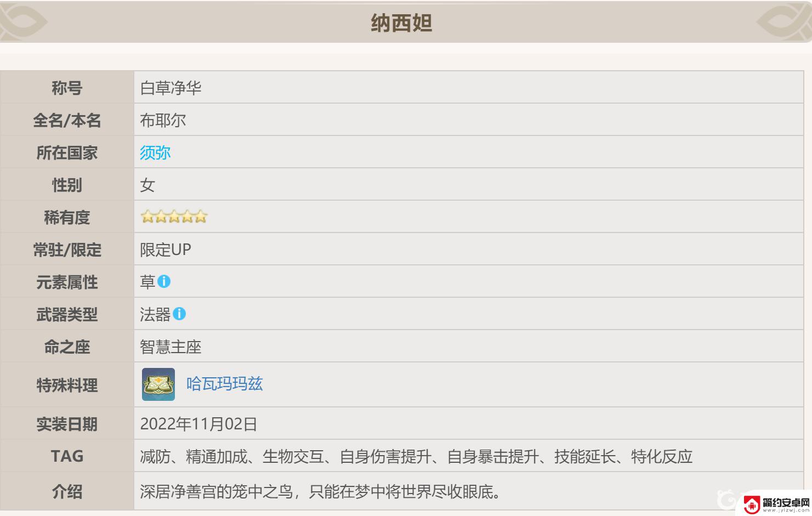Select the intro text 深居净善宫的笼中之鸟
The height and width of the screenshot is (516, 812).
(217, 492)
